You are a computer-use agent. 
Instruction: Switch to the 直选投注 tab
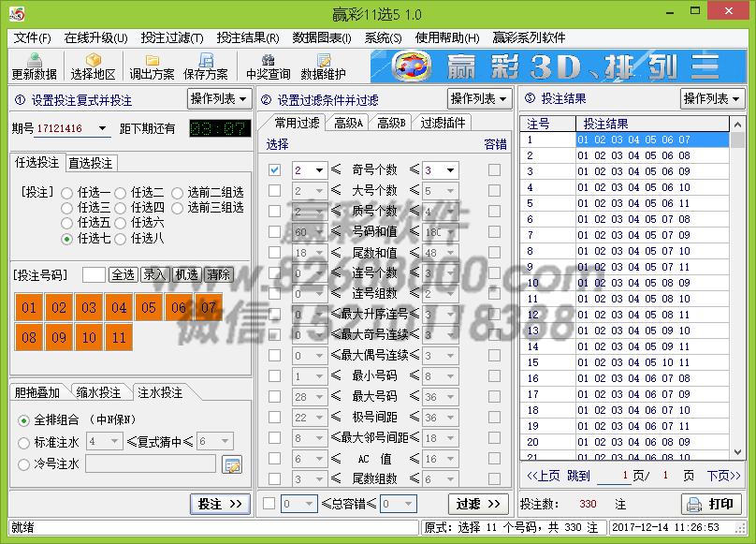(x=90, y=163)
